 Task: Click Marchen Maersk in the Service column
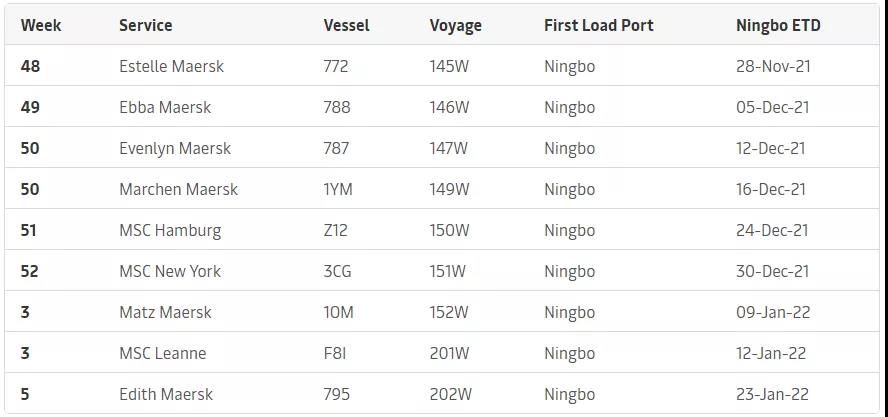178,189
